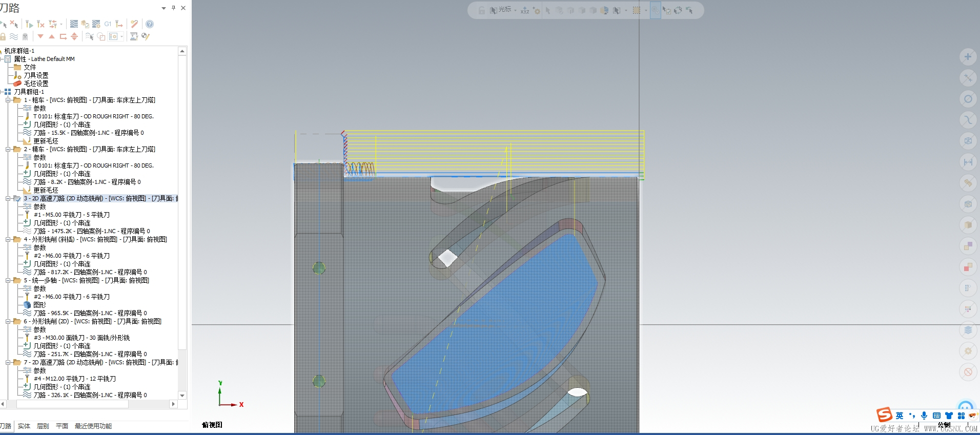Close the 刀路 panel

183,8
